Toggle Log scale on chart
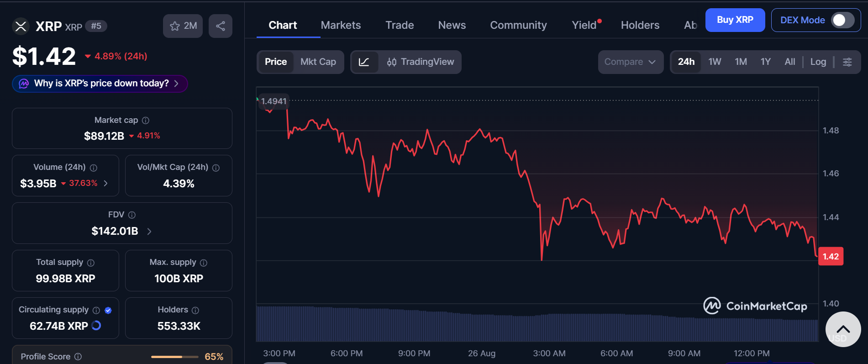The width and height of the screenshot is (868, 364). [818, 62]
